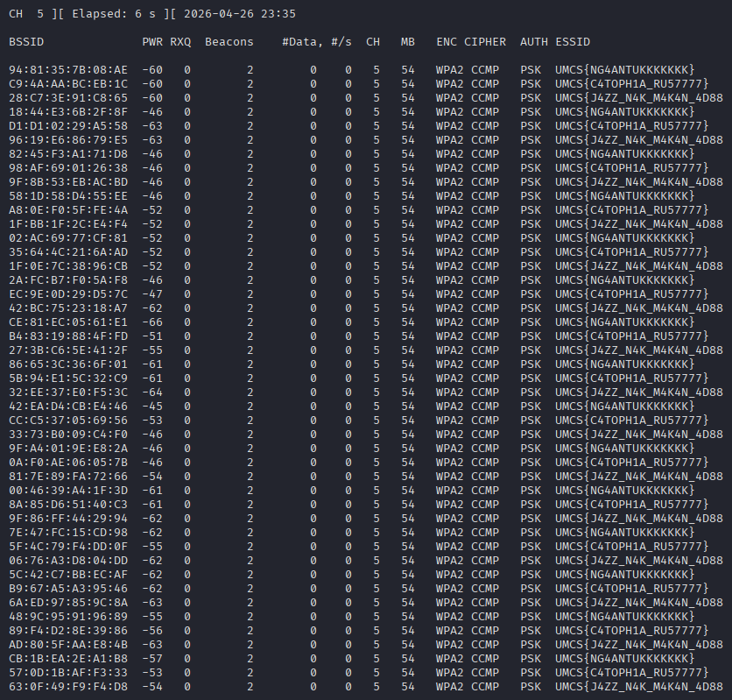Select BSSID CB:1B:EA:2E:A1:B8
Viewport: 732px width, 700px height.
pos(68,659)
